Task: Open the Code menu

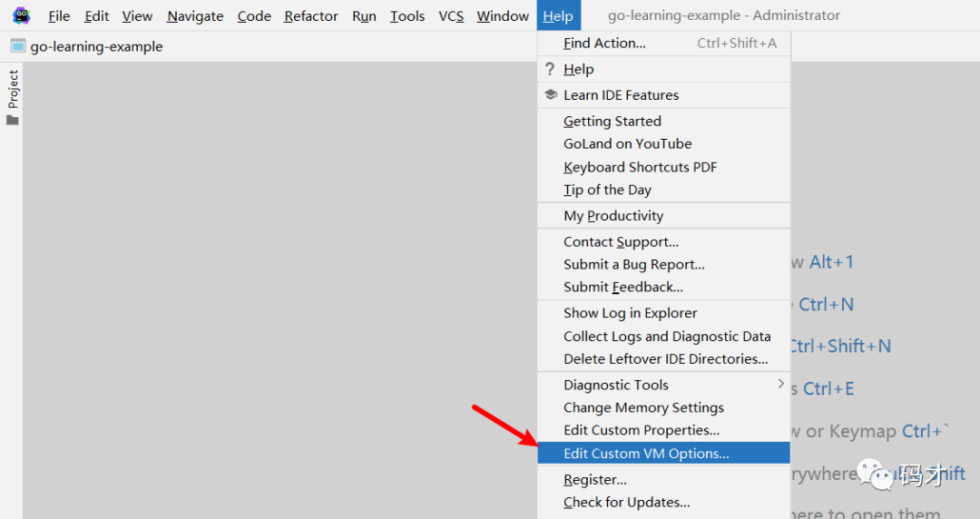Action: click(254, 15)
